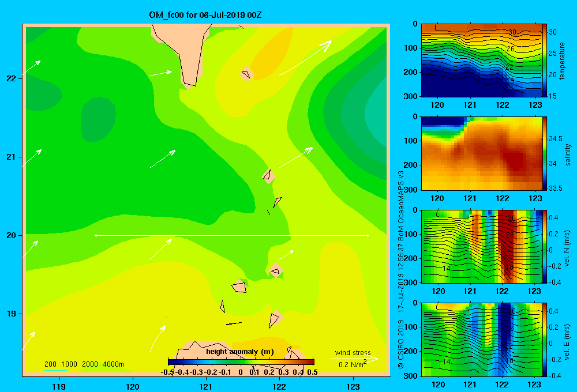The height and width of the screenshot is (392, 577).
Task: Click the '34.5' tick on salinity scale
Action: 556,138
